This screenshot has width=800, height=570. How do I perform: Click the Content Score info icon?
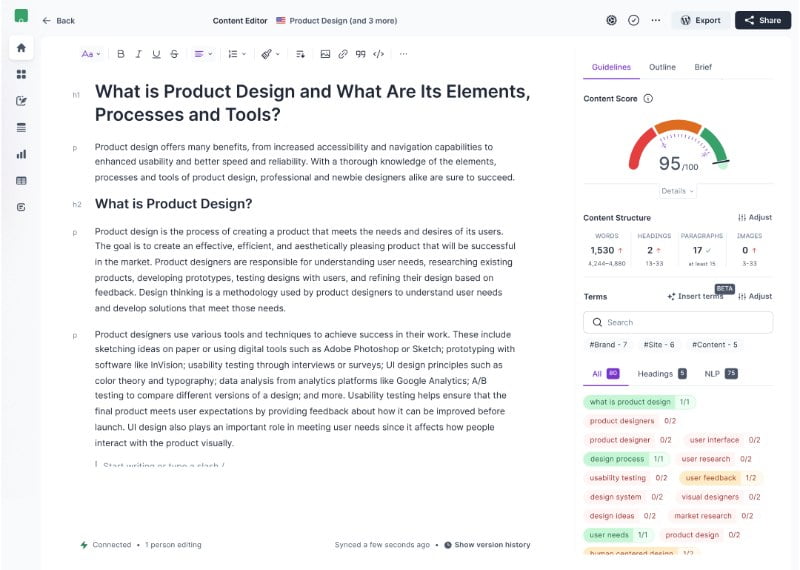(648, 99)
